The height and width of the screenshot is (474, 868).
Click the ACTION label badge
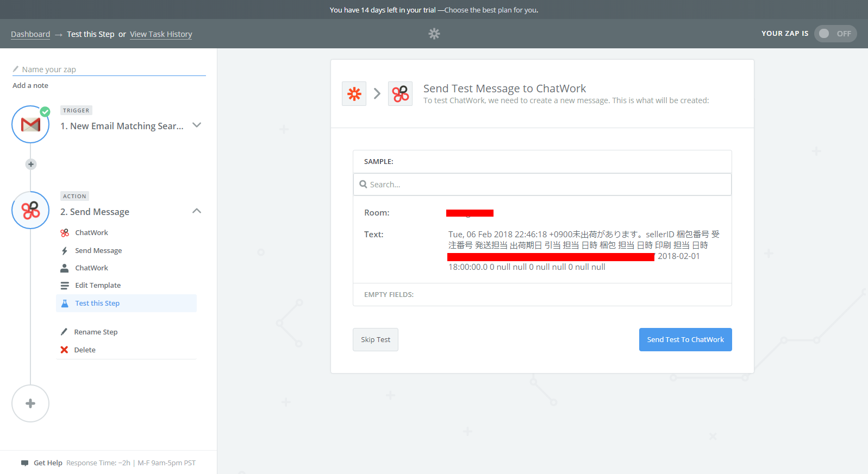(74, 196)
